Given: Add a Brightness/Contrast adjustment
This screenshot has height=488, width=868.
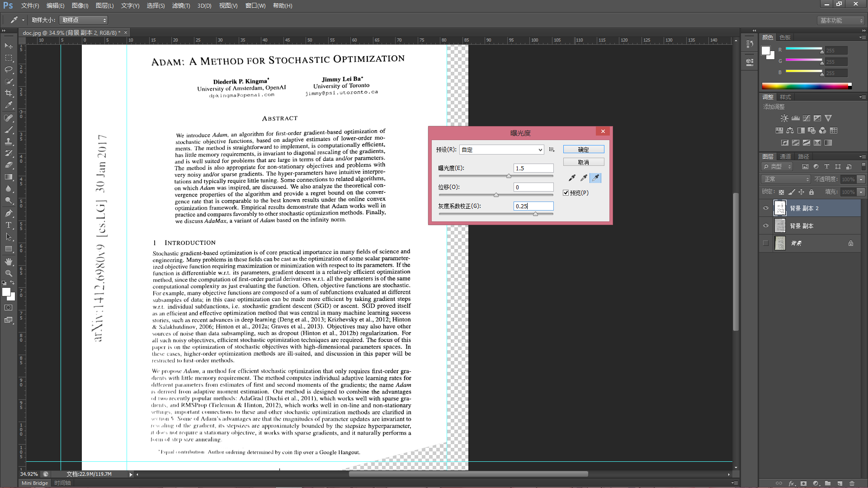Looking at the screenshot, I should click(x=784, y=118).
